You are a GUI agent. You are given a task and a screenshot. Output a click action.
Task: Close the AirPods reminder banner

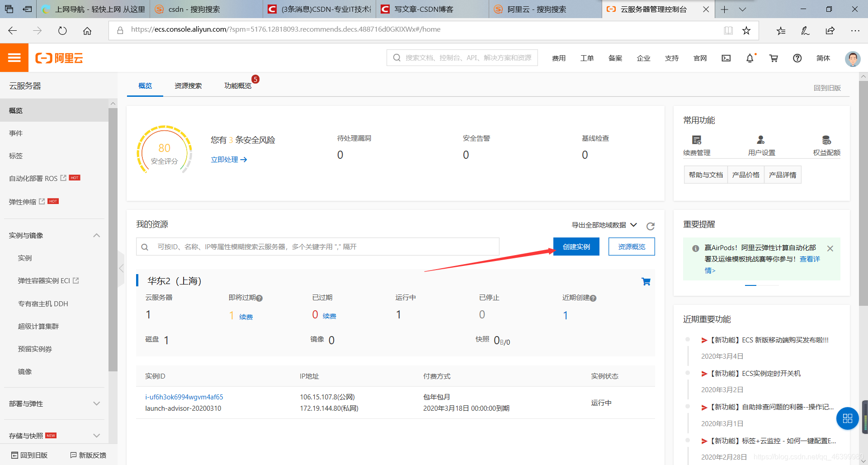click(830, 248)
